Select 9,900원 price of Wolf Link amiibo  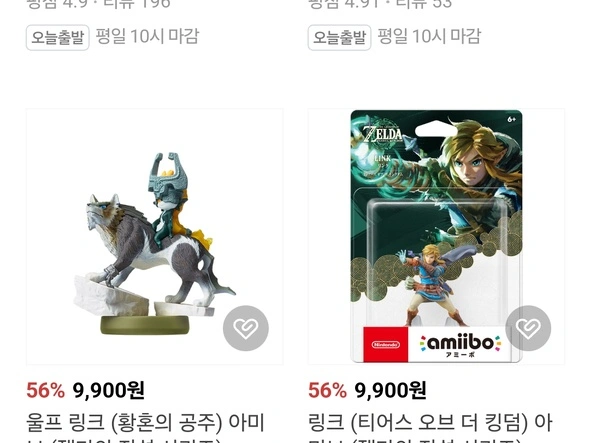[x=108, y=390]
